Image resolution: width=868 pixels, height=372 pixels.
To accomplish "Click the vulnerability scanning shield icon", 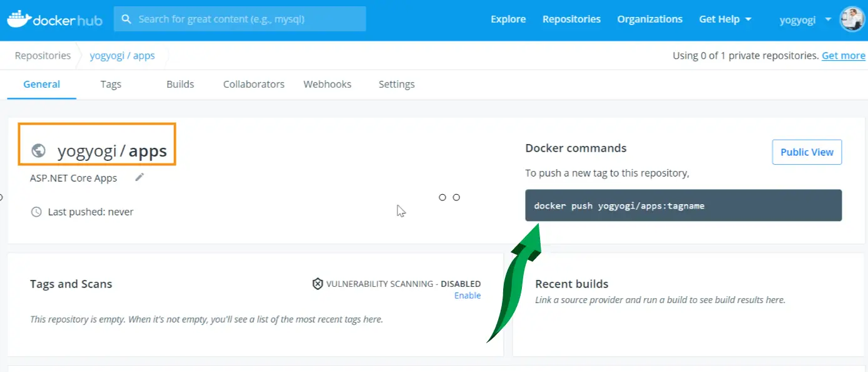I will (x=318, y=284).
